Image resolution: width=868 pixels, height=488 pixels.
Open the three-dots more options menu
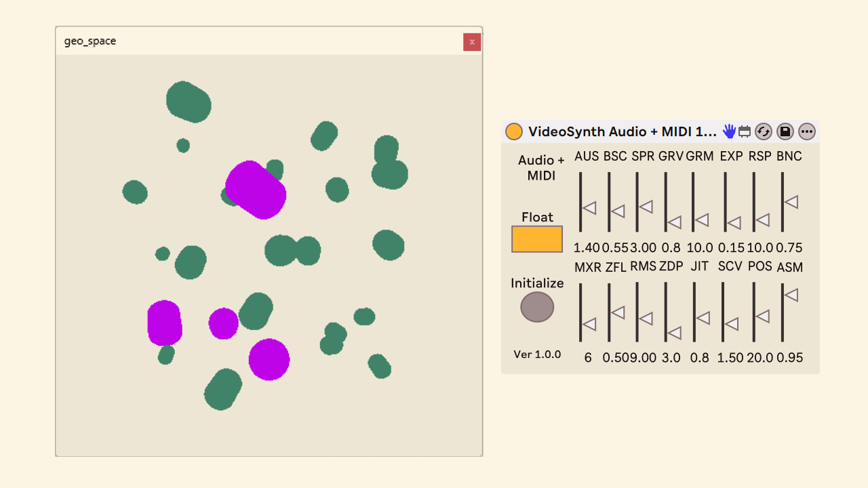[x=806, y=131]
